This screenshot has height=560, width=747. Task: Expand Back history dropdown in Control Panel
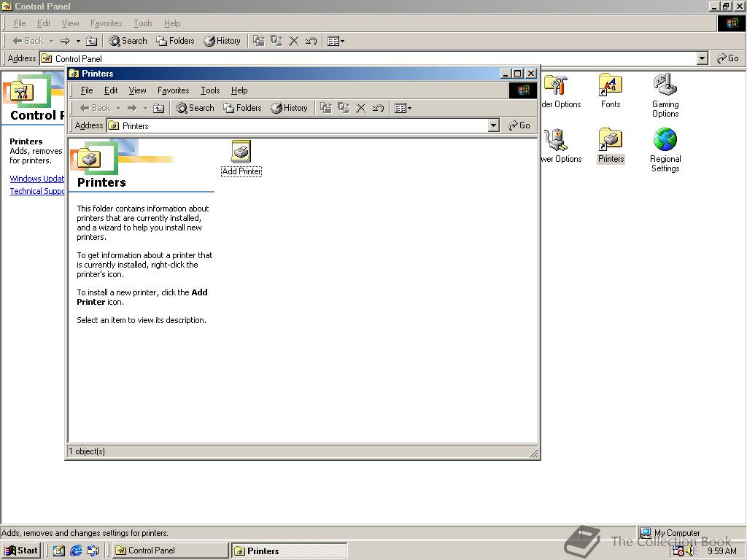pyautogui.click(x=52, y=41)
